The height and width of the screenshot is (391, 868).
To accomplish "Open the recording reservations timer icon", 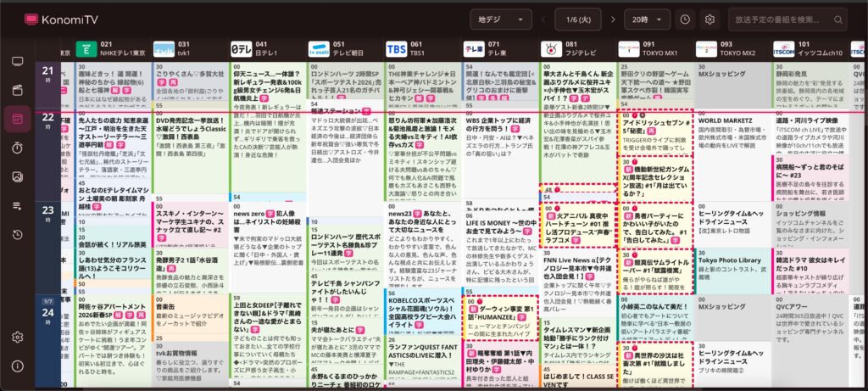I will point(17,148).
